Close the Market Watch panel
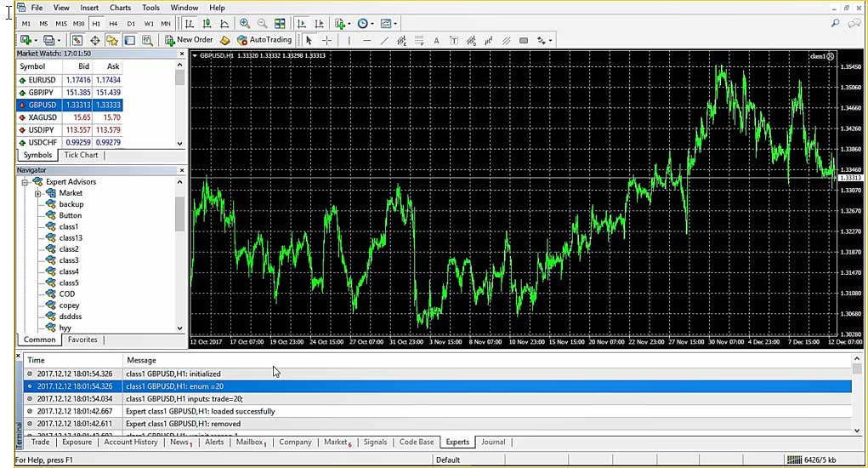Image resolution: width=868 pixels, height=468 pixels. click(182, 54)
